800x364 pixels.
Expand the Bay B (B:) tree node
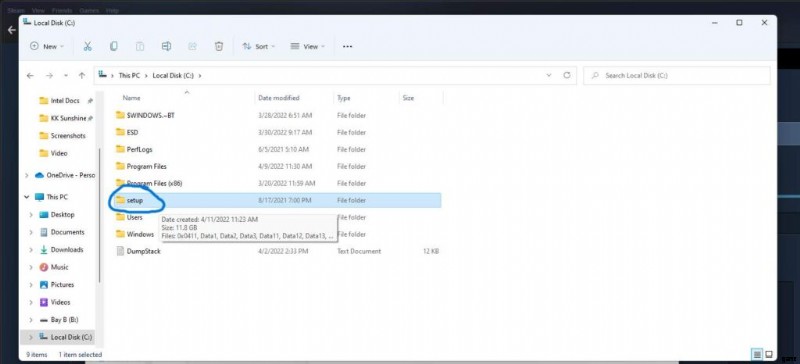coord(31,320)
